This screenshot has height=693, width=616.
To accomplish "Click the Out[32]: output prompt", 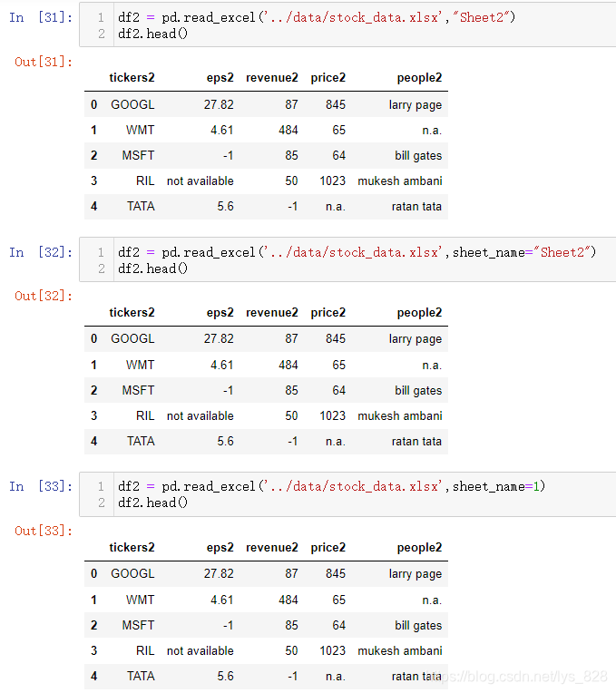I will point(44,296).
